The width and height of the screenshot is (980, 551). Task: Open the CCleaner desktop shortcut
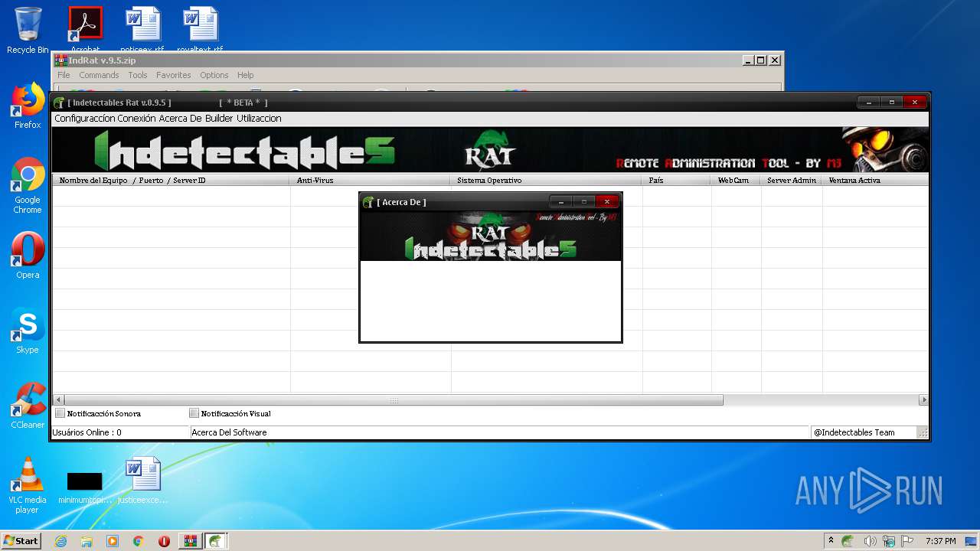click(28, 406)
